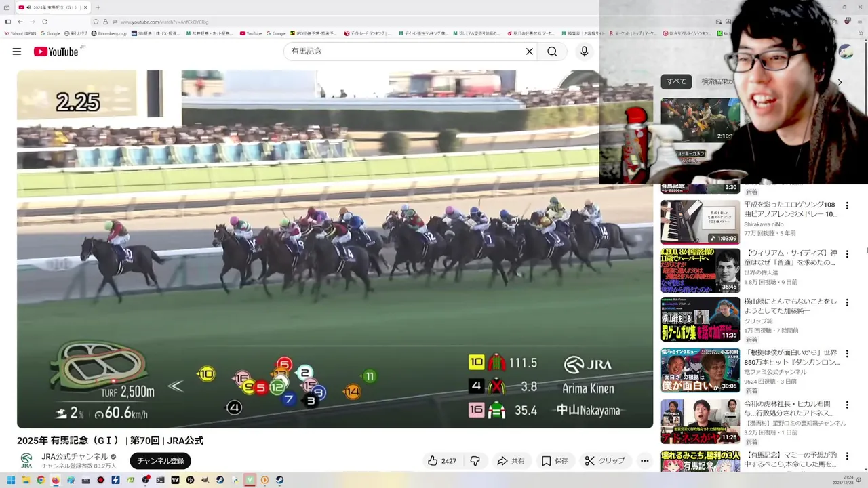This screenshot has width=868, height=488.
Task: Open the 共有 share dialog
Action: 511,461
